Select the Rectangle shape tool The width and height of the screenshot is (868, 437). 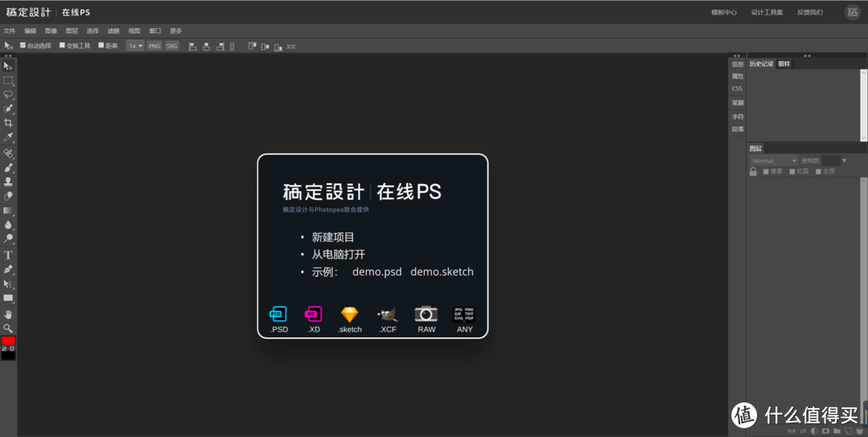8,298
